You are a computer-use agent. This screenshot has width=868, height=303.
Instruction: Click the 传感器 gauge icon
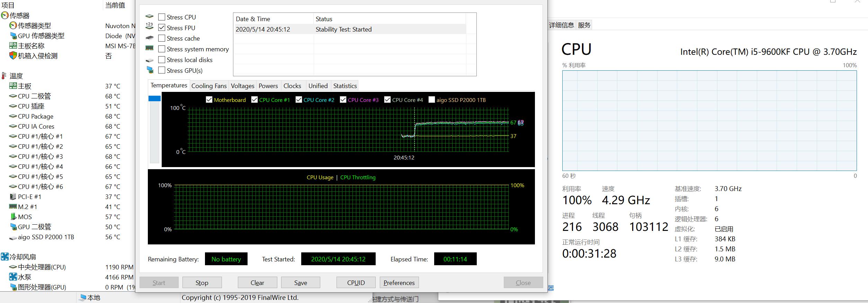click(x=5, y=16)
